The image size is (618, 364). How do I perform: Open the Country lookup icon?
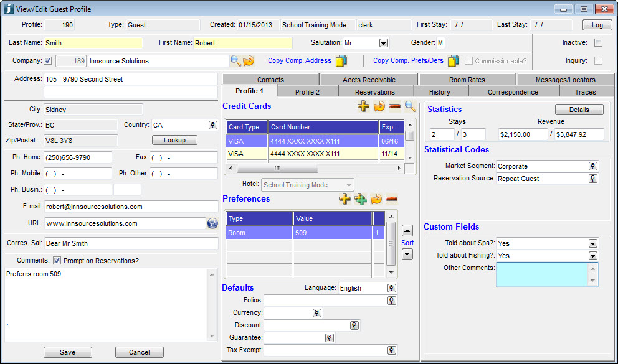[x=213, y=124]
